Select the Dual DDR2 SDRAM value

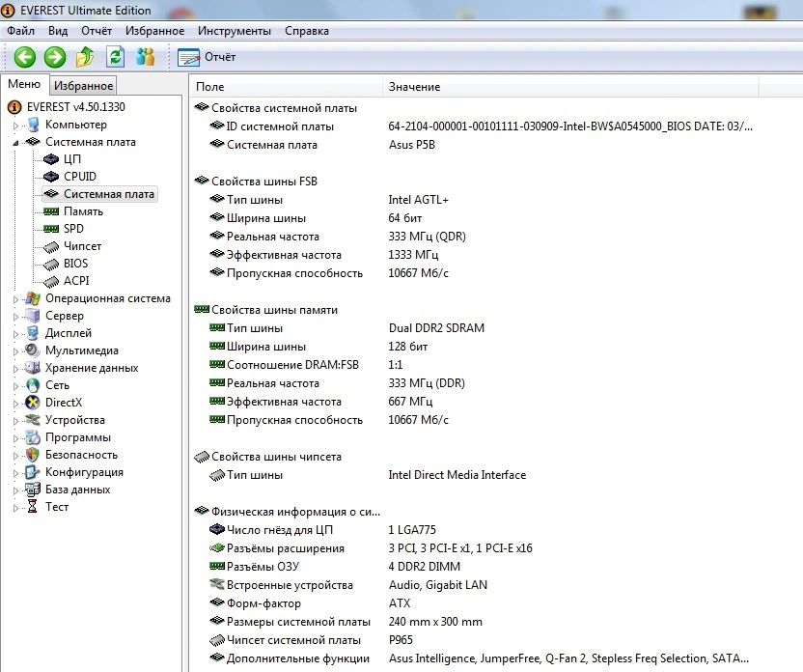pyautogui.click(x=436, y=328)
